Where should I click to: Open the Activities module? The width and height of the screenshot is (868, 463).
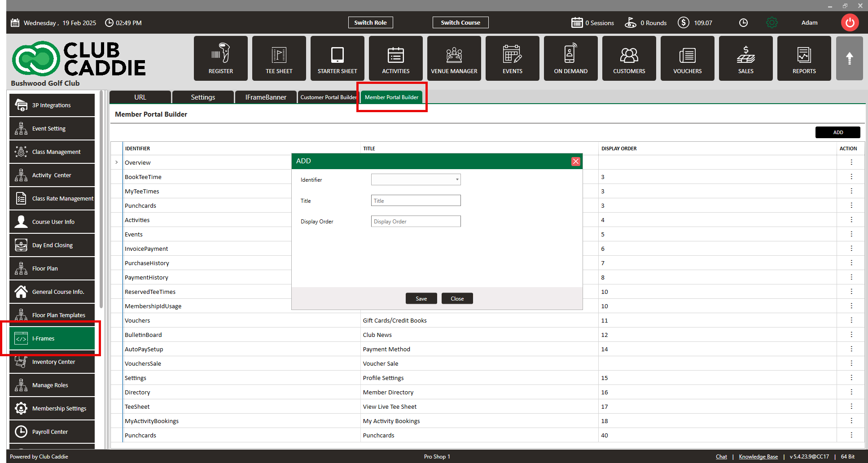(396, 58)
